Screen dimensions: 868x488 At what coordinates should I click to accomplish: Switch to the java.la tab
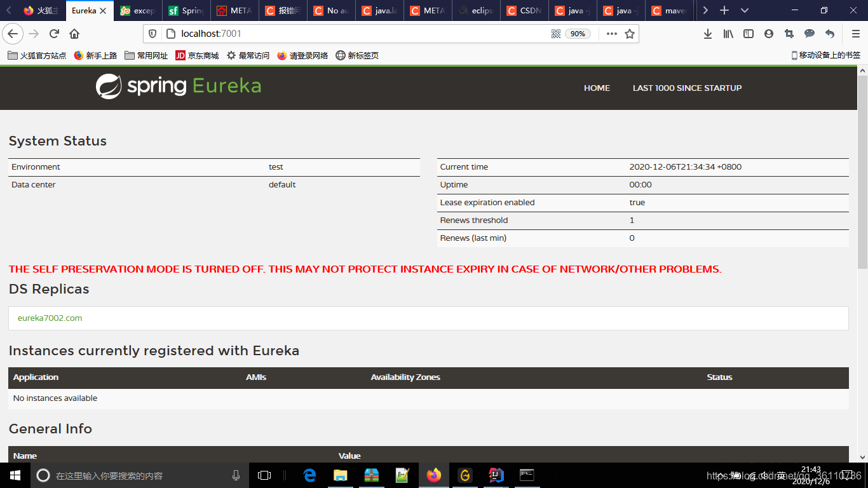[x=379, y=11]
